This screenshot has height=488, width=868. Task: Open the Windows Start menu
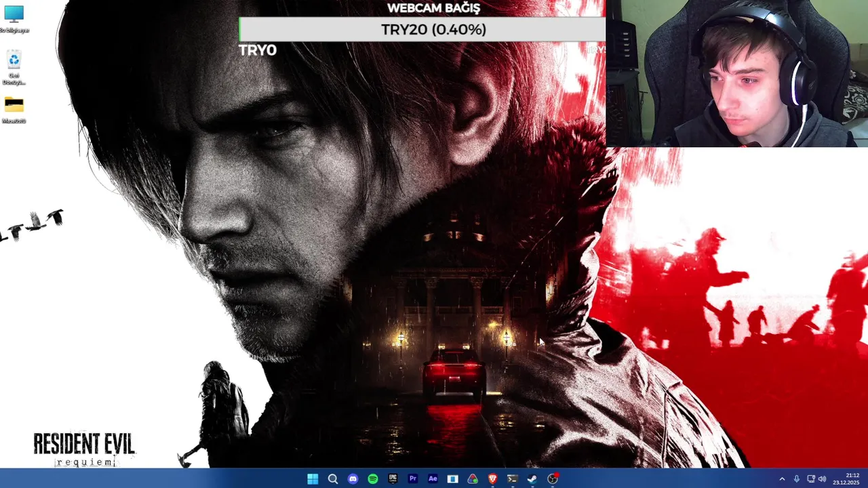click(313, 479)
